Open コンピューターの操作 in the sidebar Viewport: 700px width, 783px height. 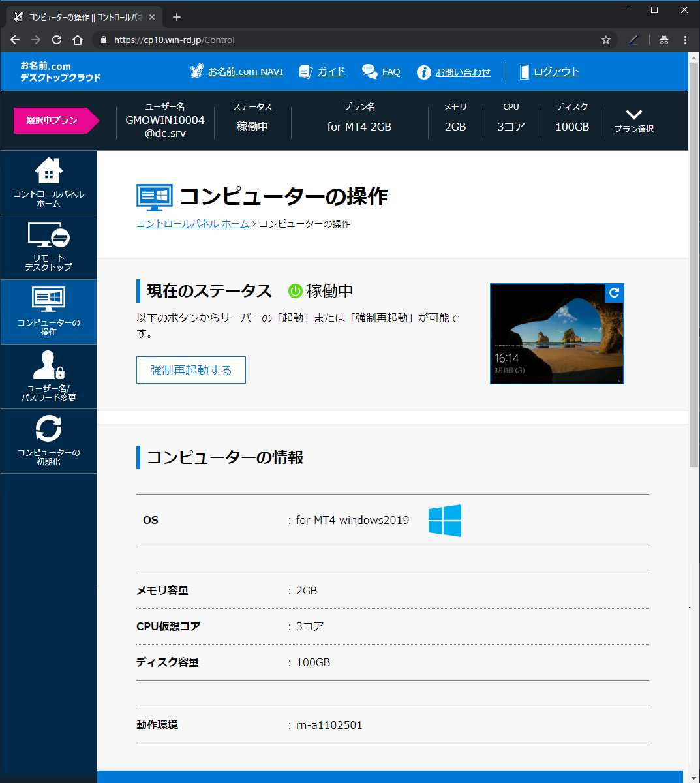[48, 312]
